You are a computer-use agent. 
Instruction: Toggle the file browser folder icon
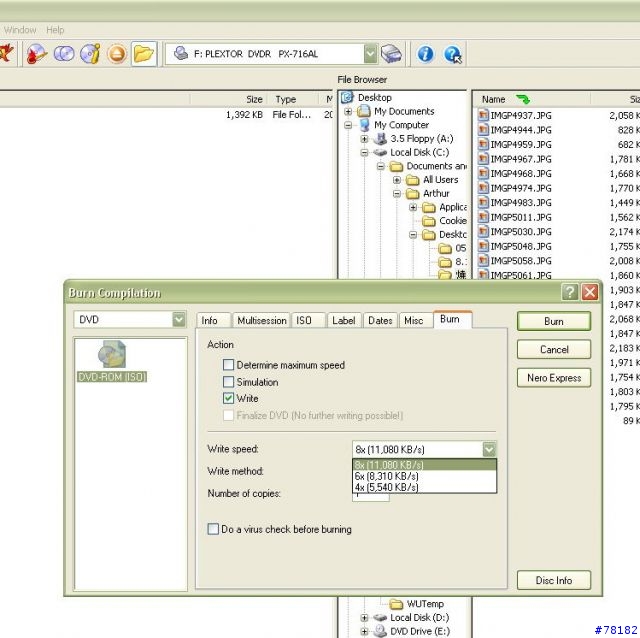144,53
